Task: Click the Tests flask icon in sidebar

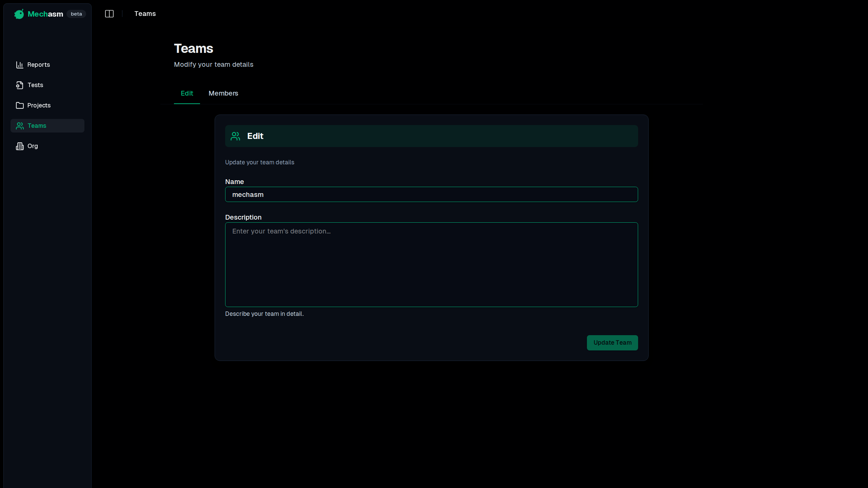Action: (20, 85)
